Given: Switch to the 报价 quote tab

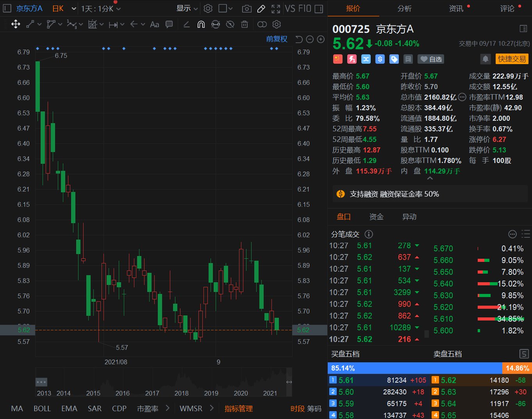Looking at the screenshot, I should (353, 8).
